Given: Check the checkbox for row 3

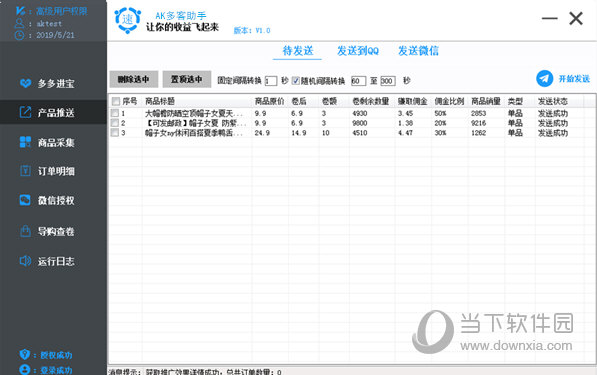Looking at the screenshot, I should pos(115,132).
